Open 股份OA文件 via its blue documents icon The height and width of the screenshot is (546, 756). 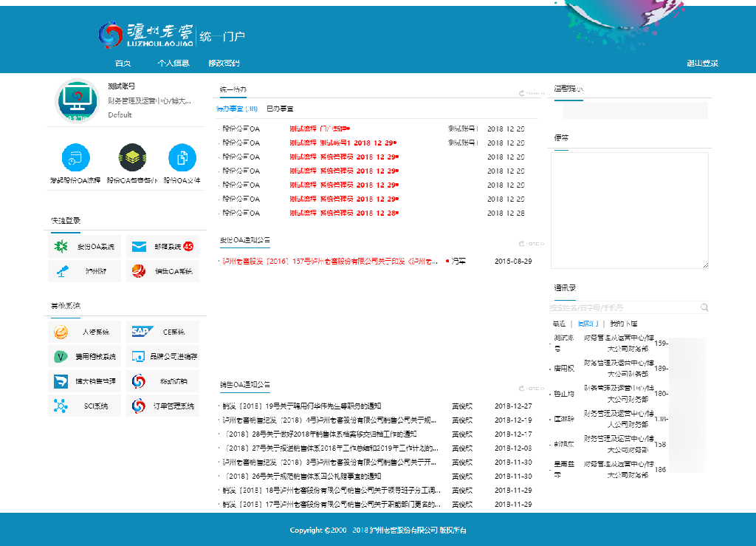[x=182, y=157]
